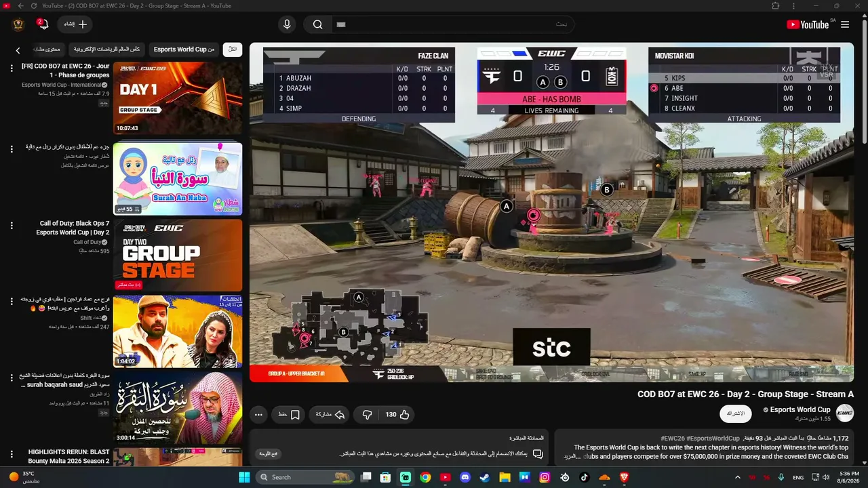Screen dimensions: 868x488
Task: Share the EWC stream video
Action: 330,414
